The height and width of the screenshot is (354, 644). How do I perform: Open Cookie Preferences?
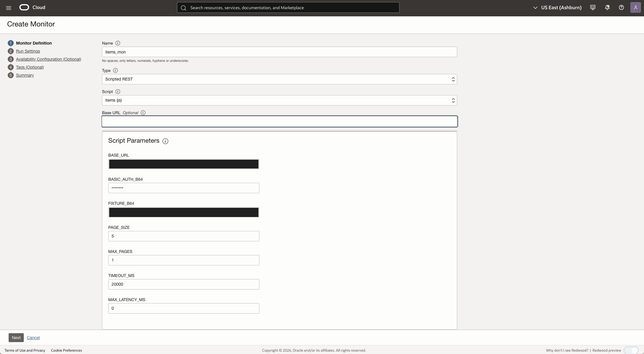(66, 350)
